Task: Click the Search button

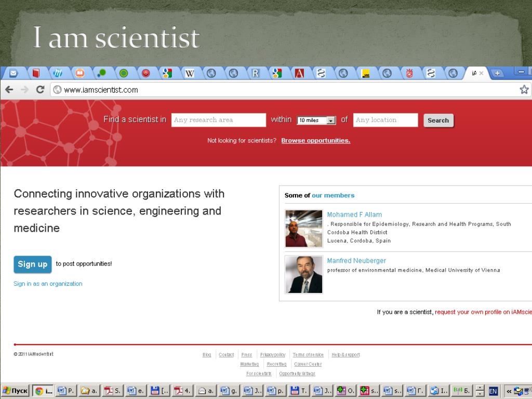Action: [x=438, y=121]
